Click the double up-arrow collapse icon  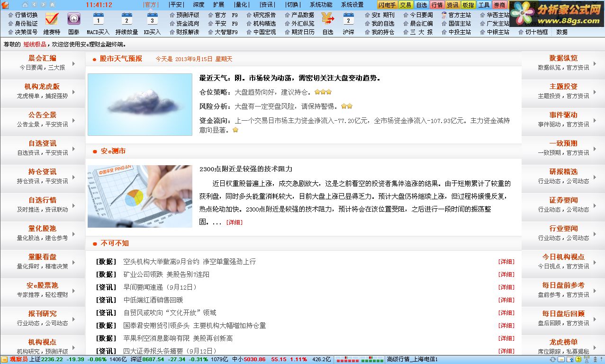(52, 5)
